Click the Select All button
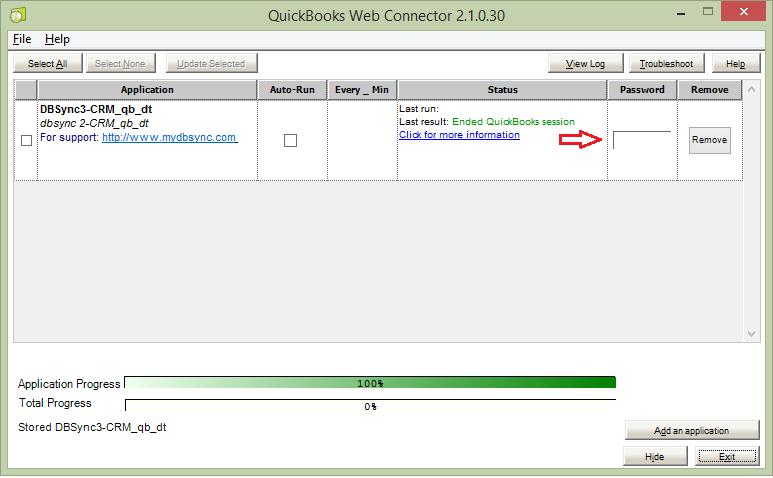Screen dimensions: 773x478 tap(47, 64)
